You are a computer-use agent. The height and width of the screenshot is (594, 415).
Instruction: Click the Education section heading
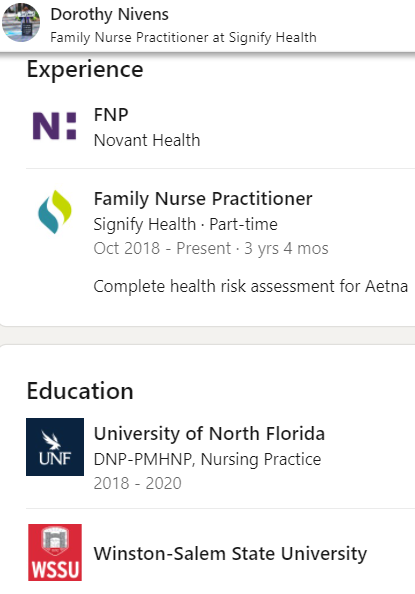[80, 391]
